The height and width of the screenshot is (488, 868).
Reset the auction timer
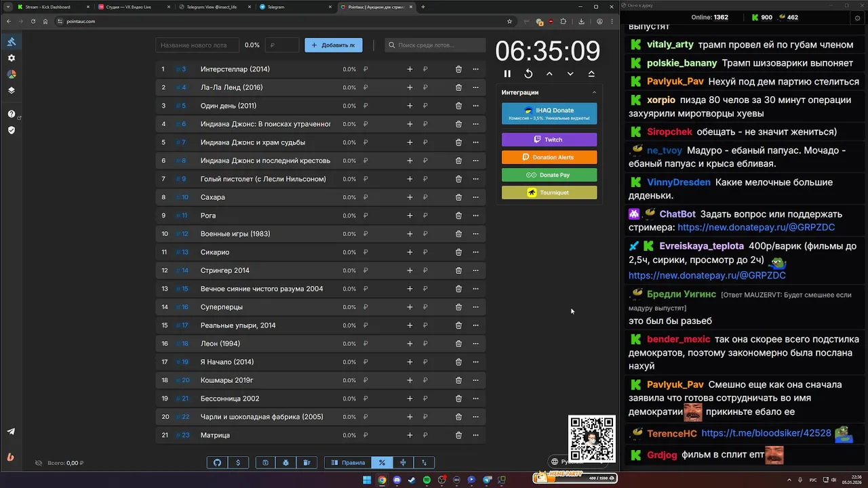pyautogui.click(x=528, y=74)
